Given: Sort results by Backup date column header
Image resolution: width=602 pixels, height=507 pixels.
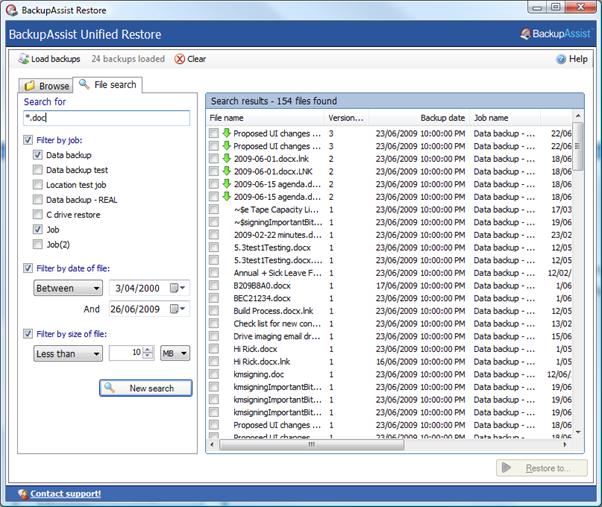Looking at the screenshot, I should (441, 118).
